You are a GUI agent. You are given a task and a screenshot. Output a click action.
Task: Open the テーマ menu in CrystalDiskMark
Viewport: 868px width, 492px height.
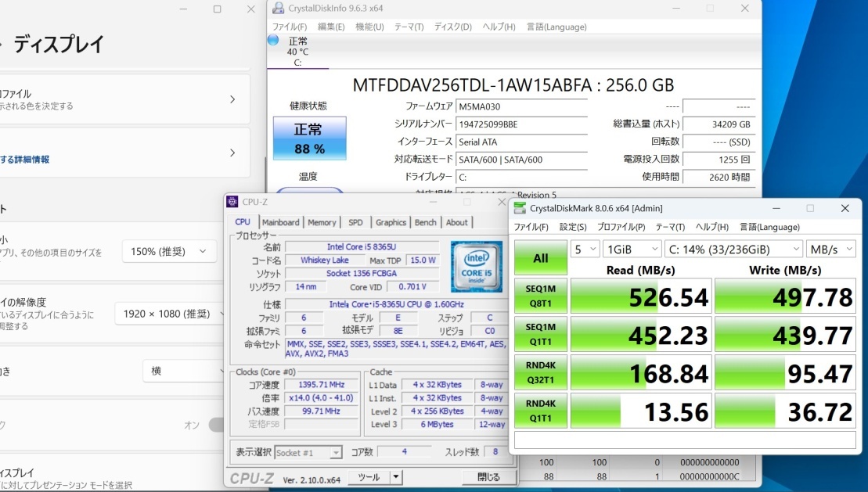click(x=671, y=227)
